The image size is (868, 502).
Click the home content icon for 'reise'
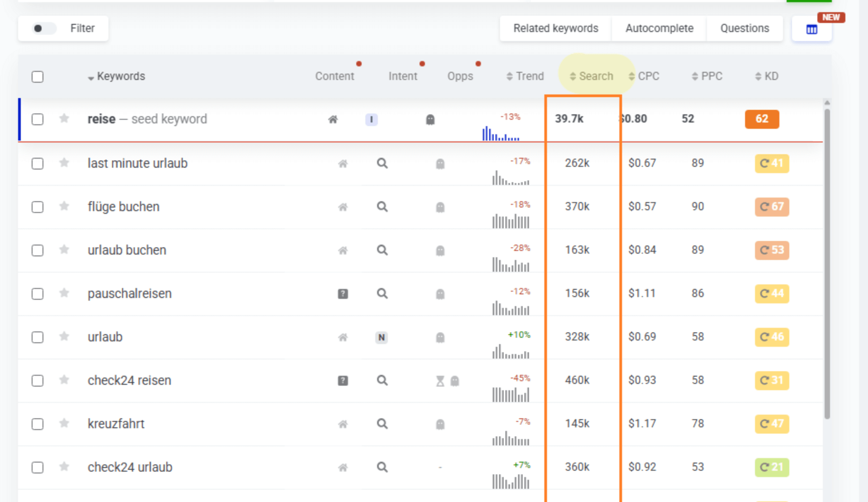pyautogui.click(x=333, y=119)
